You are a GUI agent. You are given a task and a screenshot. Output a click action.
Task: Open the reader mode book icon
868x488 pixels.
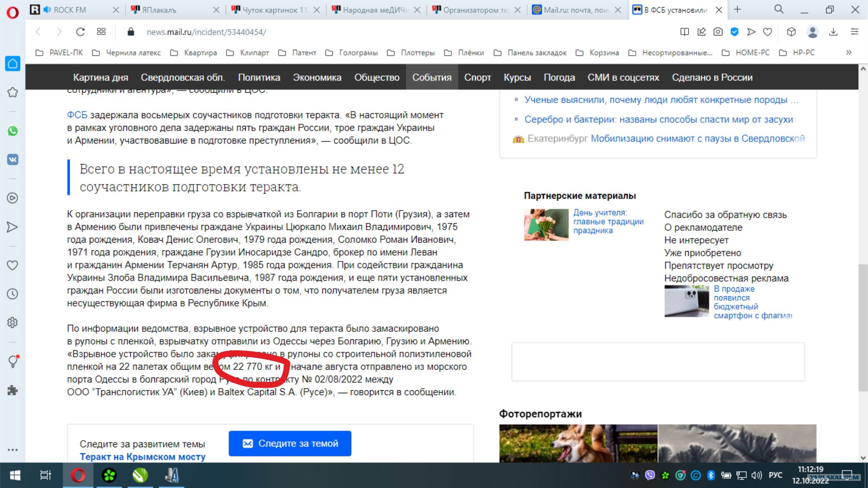(x=684, y=32)
